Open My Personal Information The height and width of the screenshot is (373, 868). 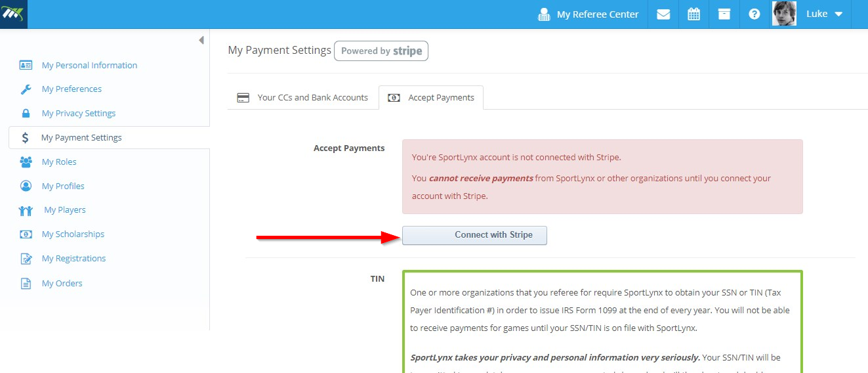click(89, 65)
